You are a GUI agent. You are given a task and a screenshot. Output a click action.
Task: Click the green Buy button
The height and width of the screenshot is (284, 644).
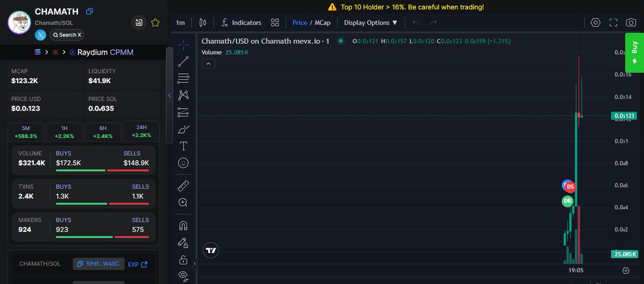(634, 51)
